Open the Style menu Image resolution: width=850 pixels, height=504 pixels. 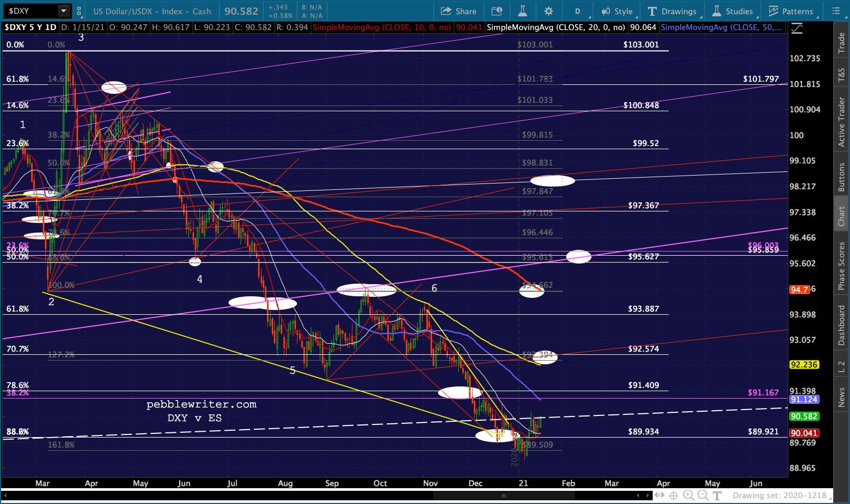pos(618,11)
